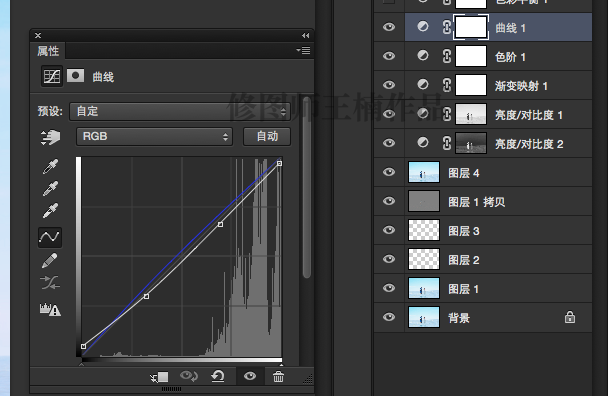Pick the white point eyedropper
Image resolution: width=608 pixels, height=396 pixels.
[50, 211]
